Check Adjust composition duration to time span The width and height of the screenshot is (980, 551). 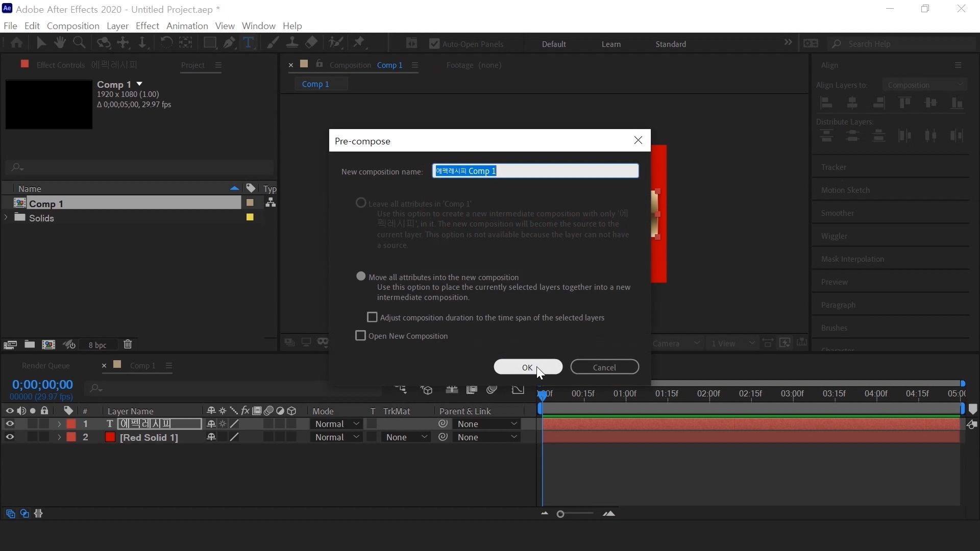click(372, 317)
